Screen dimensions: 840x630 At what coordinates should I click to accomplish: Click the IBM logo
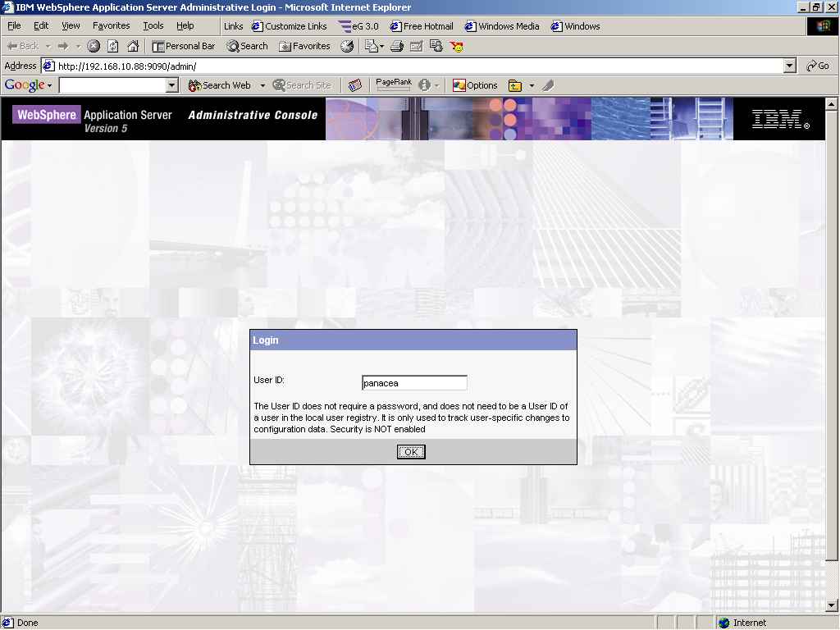[780, 119]
